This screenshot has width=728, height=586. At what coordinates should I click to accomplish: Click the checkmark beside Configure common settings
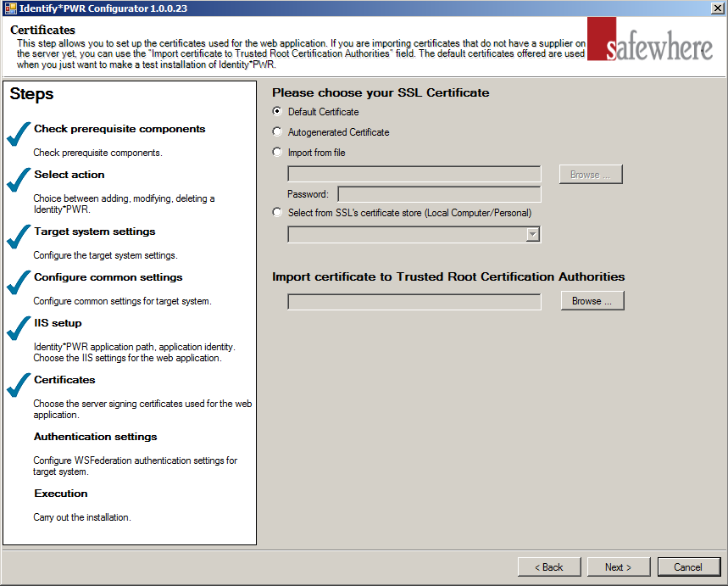click(x=19, y=282)
